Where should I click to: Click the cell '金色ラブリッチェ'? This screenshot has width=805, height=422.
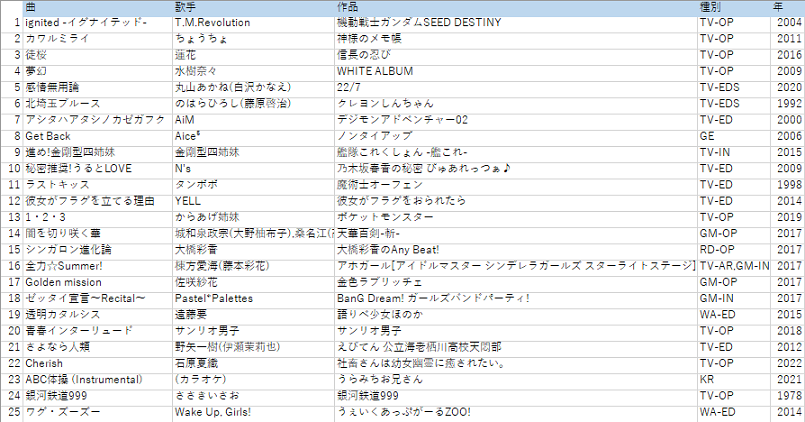[516, 282]
